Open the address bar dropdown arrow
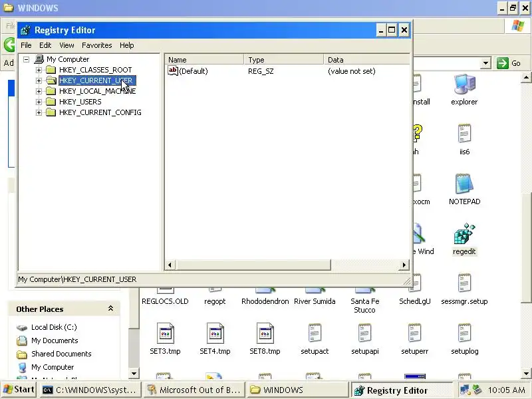The image size is (532, 399). click(x=485, y=63)
